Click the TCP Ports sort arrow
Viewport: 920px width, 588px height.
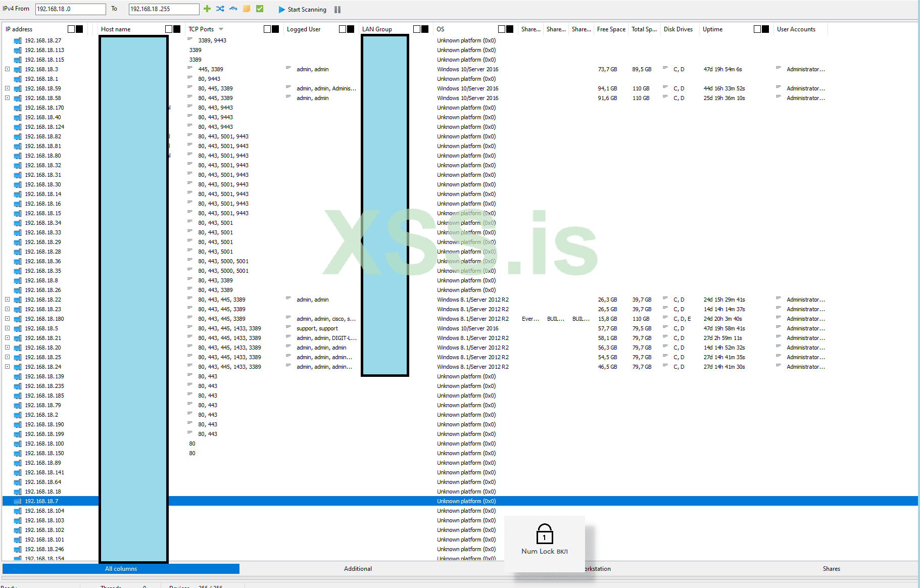point(221,29)
